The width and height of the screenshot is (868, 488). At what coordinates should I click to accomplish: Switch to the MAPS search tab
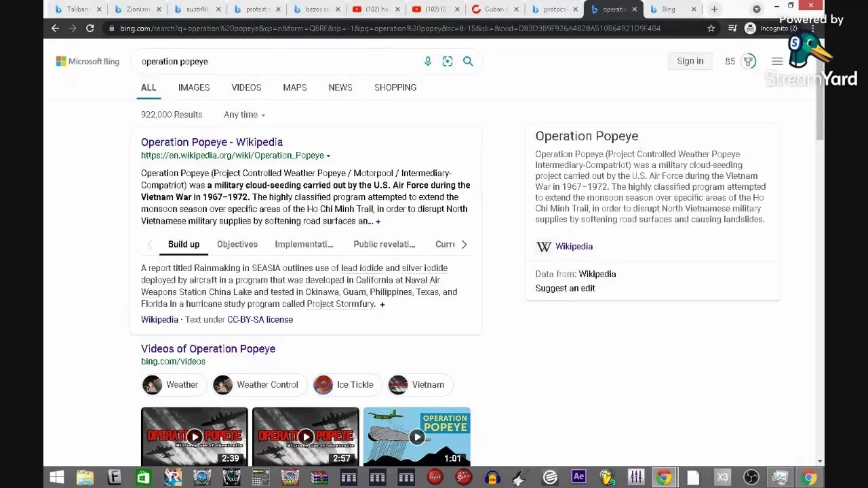point(295,87)
